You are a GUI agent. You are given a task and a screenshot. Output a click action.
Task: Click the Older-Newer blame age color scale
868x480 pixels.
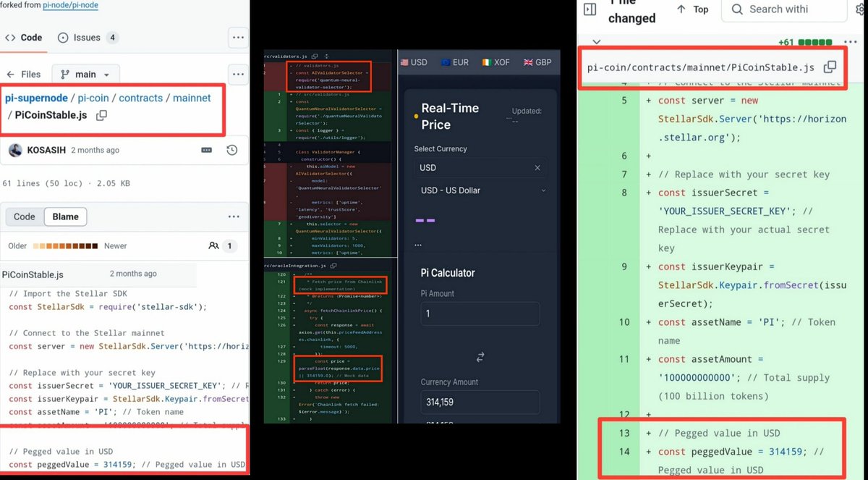[x=67, y=246]
